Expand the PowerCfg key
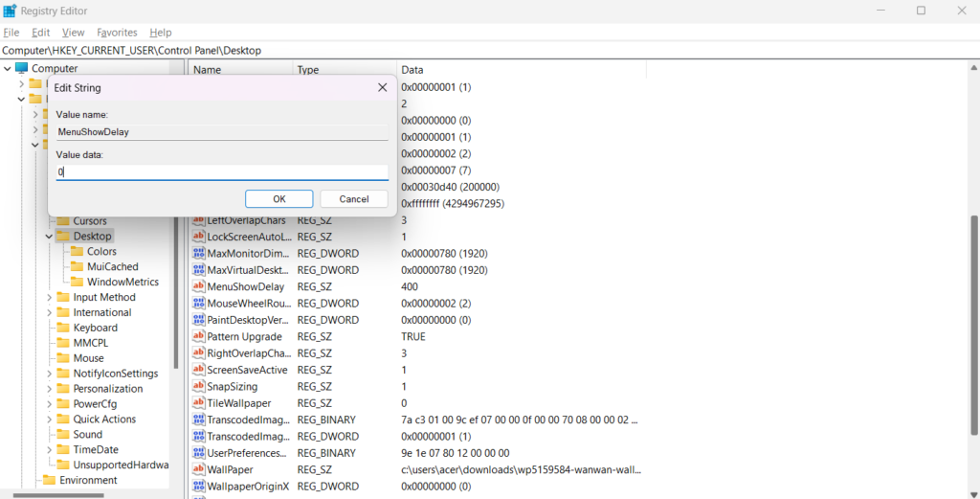This screenshot has width=980, height=499. coord(49,404)
